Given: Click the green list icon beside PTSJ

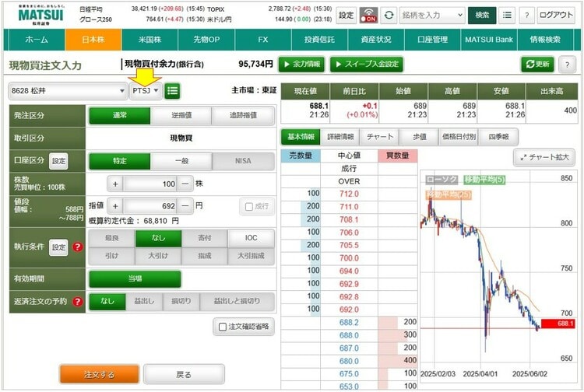Looking at the screenshot, I should [172, 90].
